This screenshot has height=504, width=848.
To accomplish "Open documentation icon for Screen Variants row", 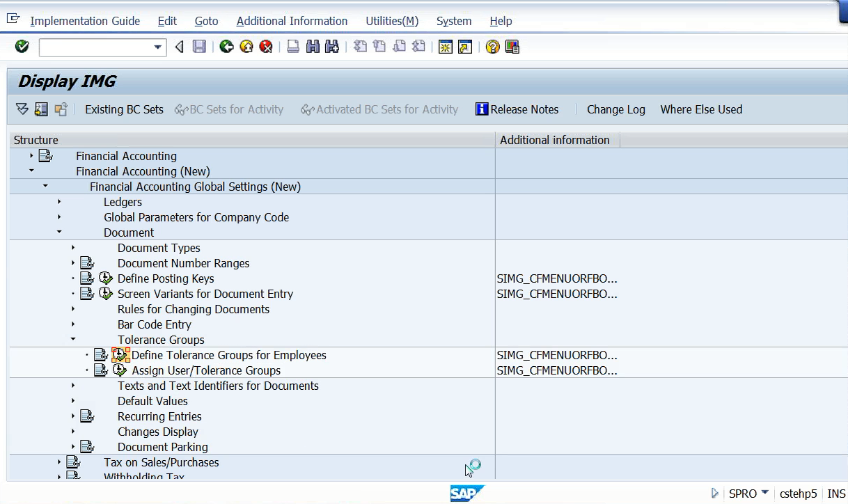I will point(86,294).
